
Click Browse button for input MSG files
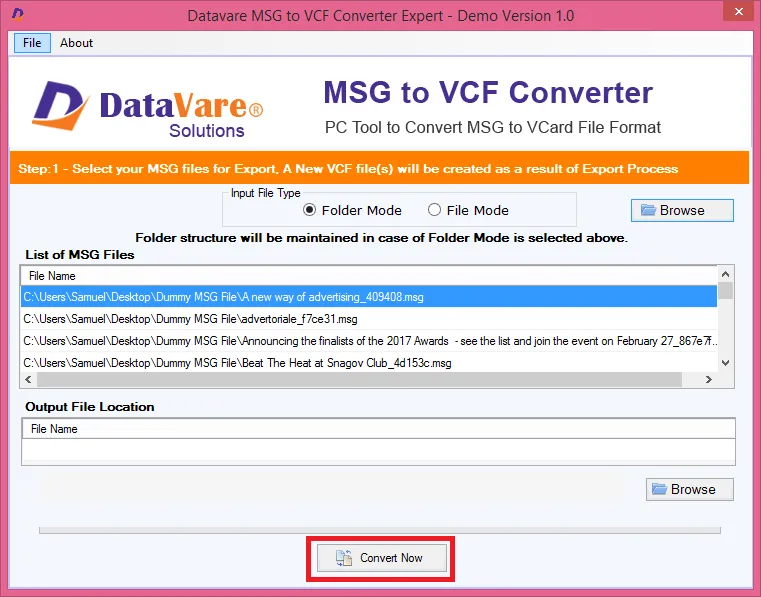(682, 210)
